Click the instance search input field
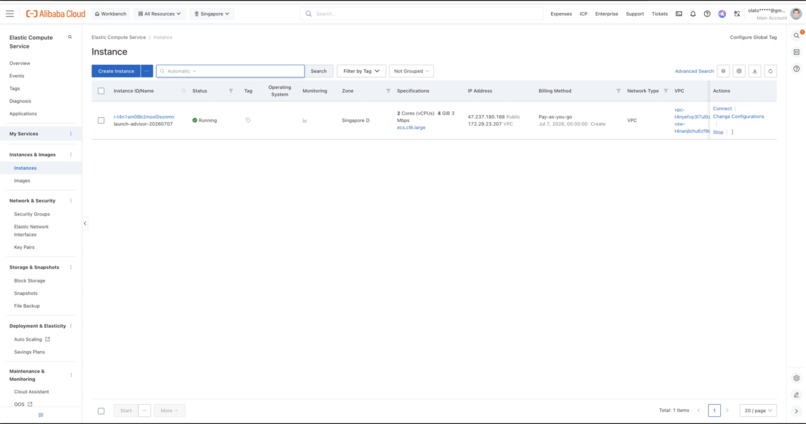806x424 pixels. (230, 71)
